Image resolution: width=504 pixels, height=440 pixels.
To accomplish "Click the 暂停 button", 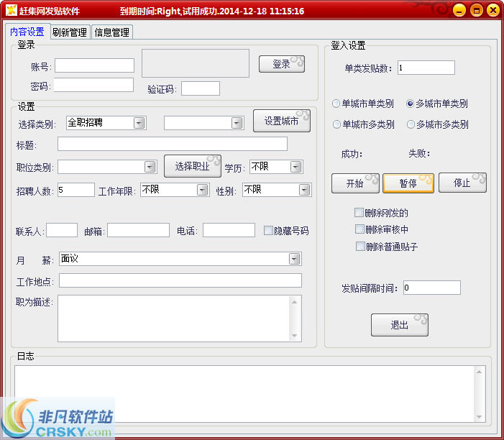I will pyautogui.click(x=408, y=183).
